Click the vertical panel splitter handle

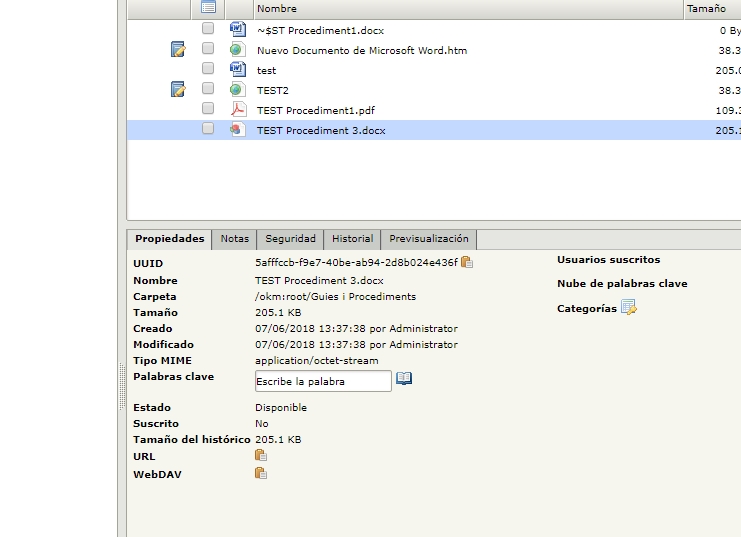pos(122,387)
